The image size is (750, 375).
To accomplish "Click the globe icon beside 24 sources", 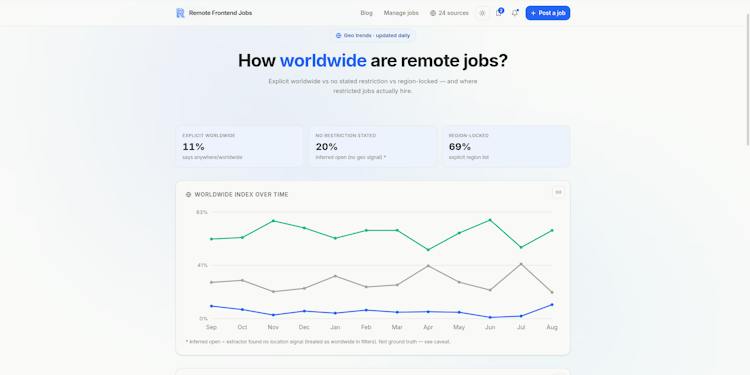I will [433, 13].
